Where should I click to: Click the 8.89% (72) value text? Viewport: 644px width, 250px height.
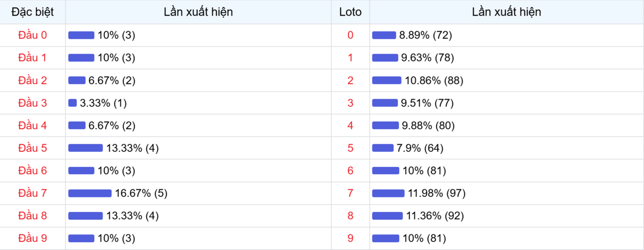tap(426, 35)
